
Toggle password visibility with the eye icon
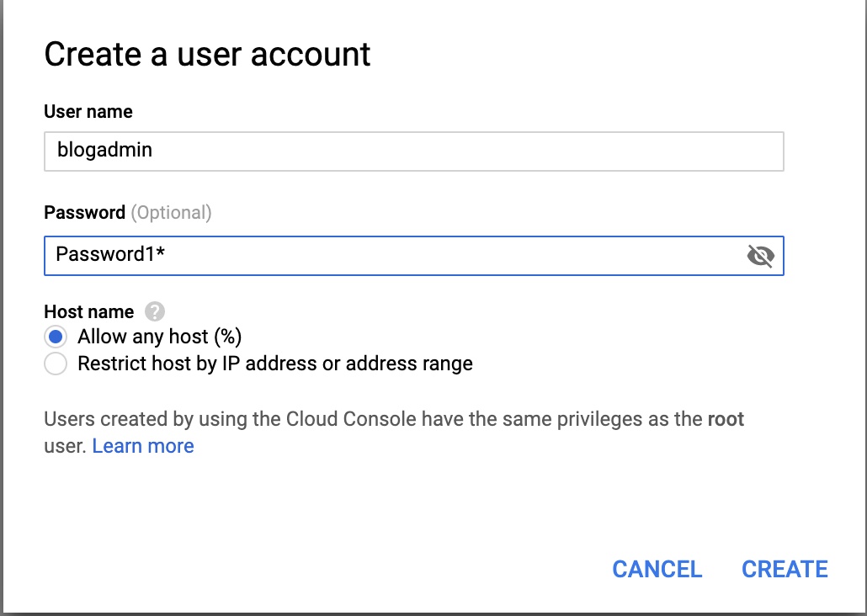point(761,256)
